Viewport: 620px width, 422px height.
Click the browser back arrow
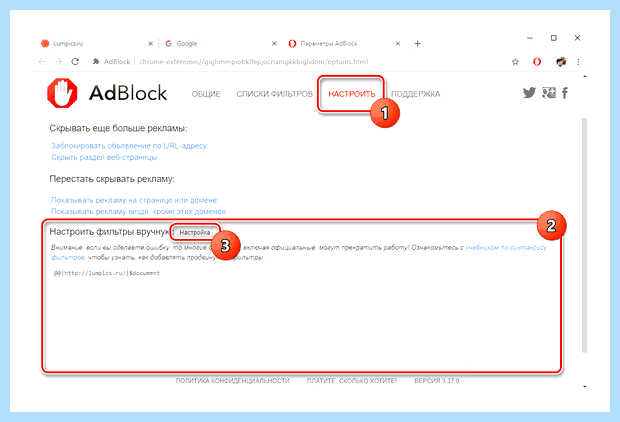(x=42, y=62)
